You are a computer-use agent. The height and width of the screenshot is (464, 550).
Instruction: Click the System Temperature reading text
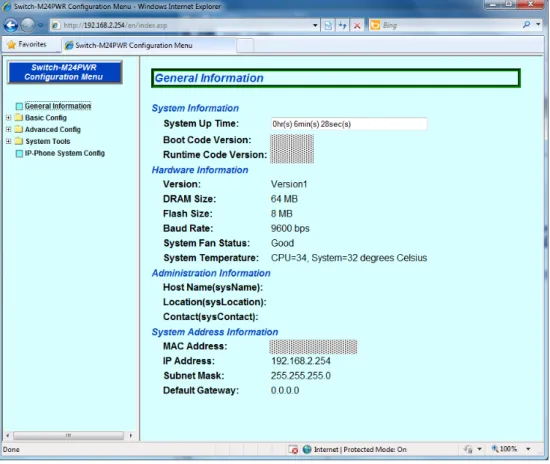349,258
